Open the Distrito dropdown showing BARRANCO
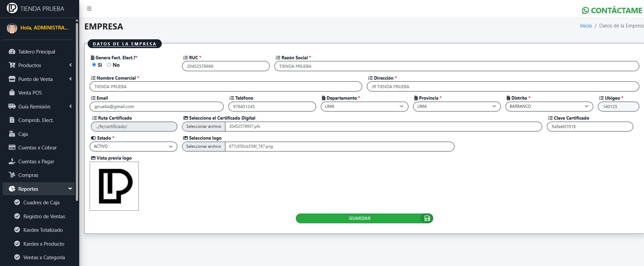This screenshot has width=644, height=266. coord(549,106)
